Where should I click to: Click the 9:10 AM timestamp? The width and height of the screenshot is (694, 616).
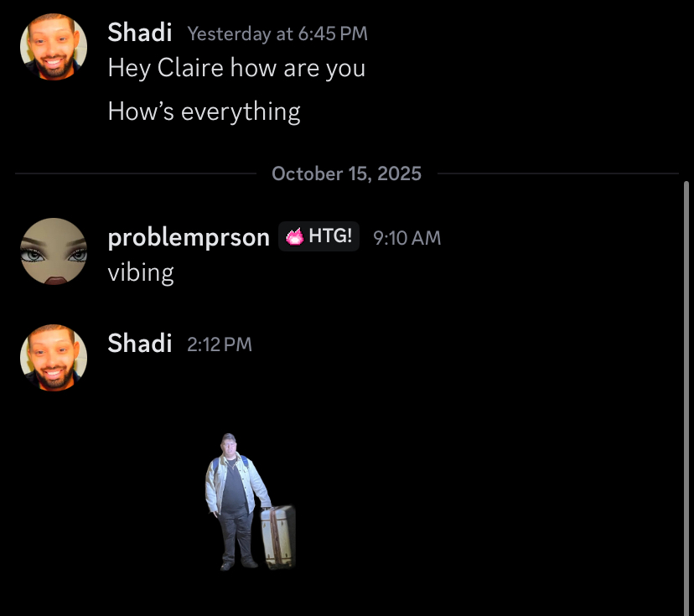point(407,238)
